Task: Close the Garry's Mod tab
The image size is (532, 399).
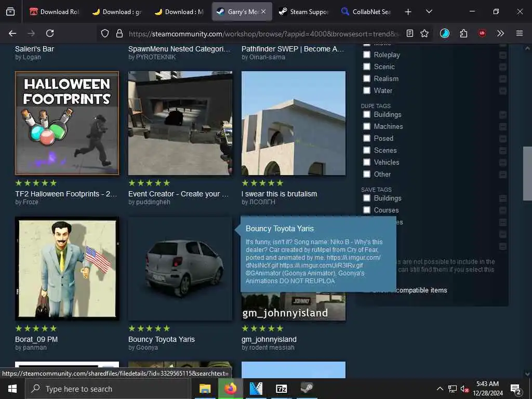Action: coord(263,11)
